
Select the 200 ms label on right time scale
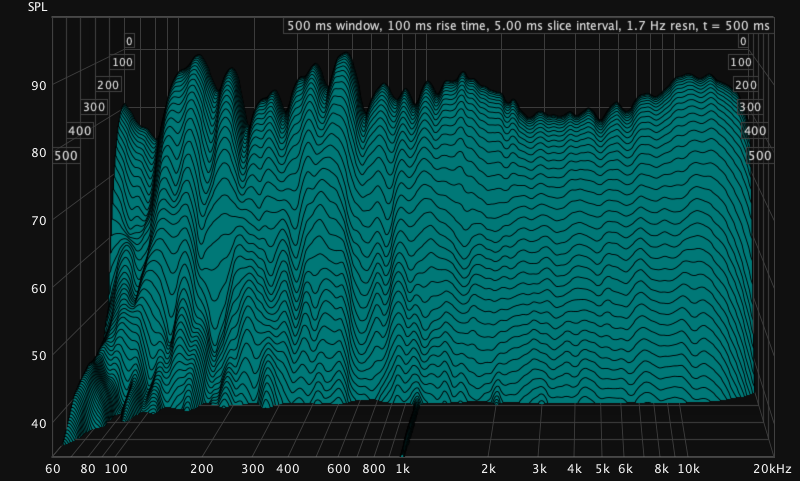click(x=745, y=85)
